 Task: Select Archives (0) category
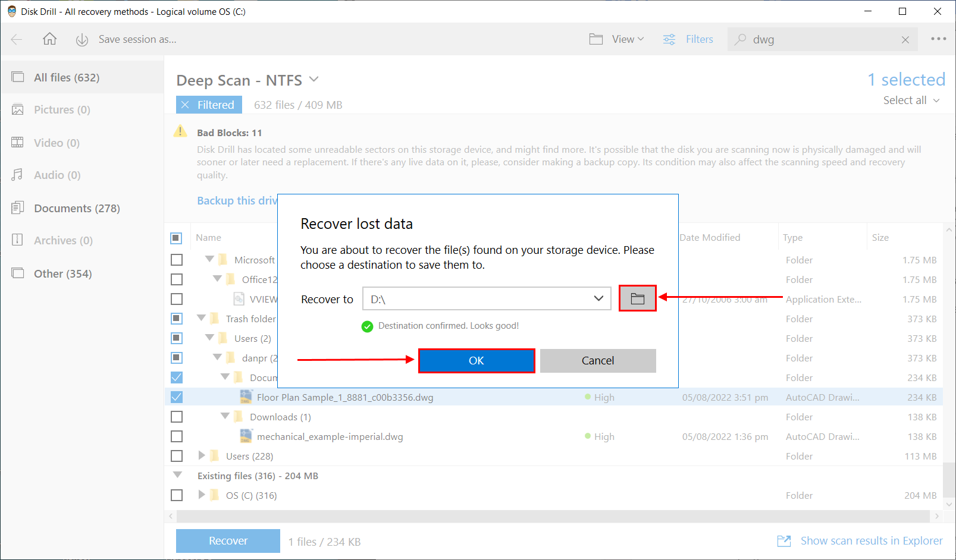[82, 240]
